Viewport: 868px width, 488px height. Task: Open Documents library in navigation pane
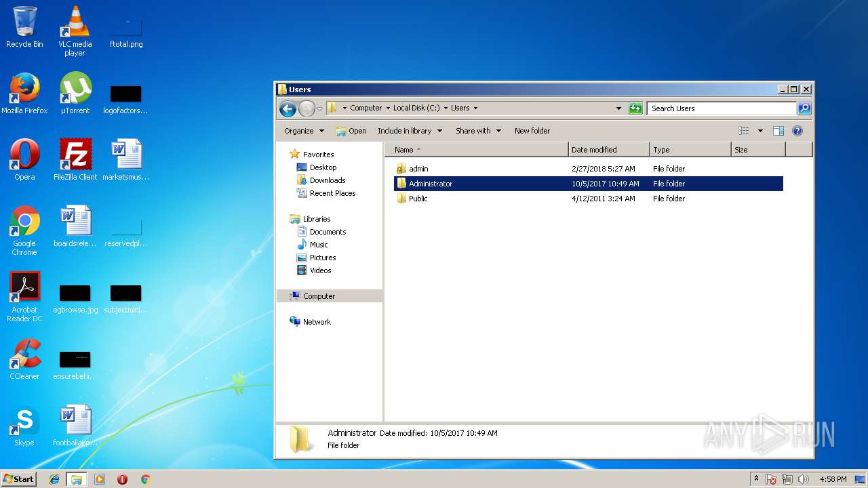point(328,232)
